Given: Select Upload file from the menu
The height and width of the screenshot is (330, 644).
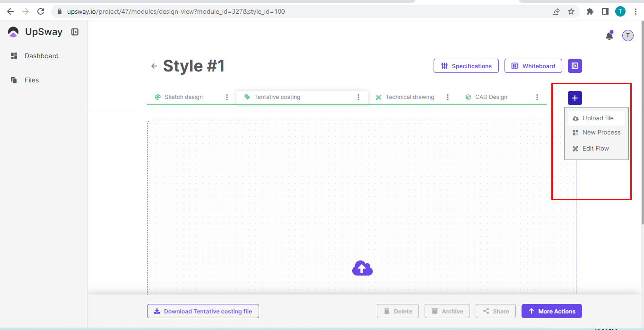Looking at the screenshot, I should 597,118.
